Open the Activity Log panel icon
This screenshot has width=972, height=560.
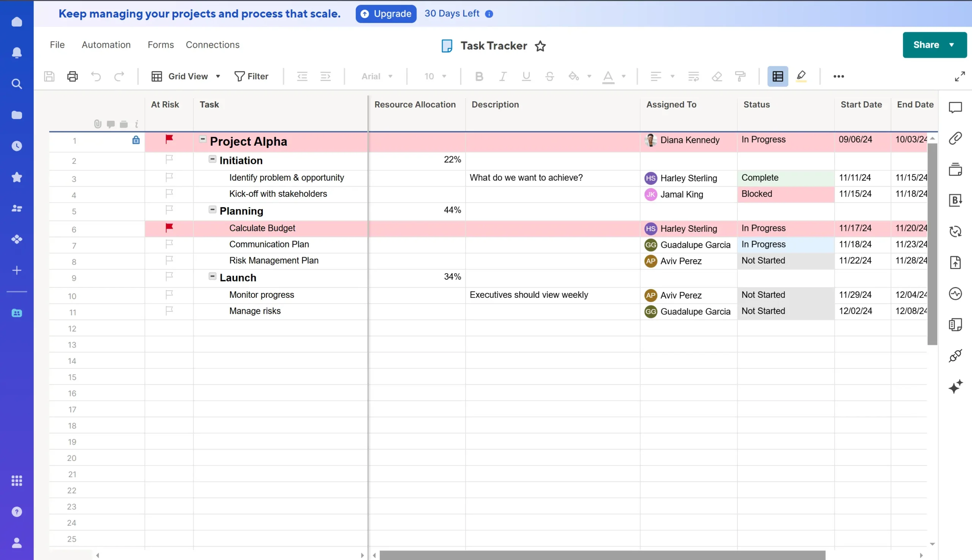pos(956,293)
